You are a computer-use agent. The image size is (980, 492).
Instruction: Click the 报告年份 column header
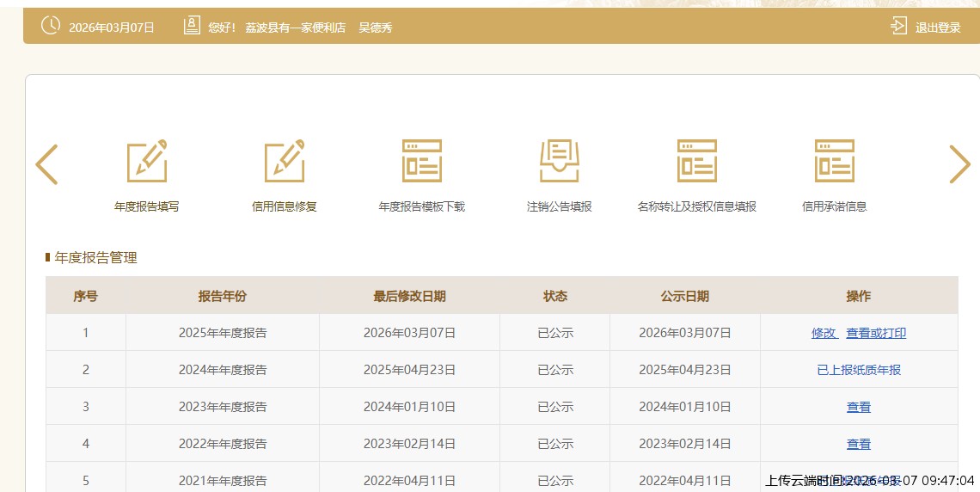click(x=223, y=296)
